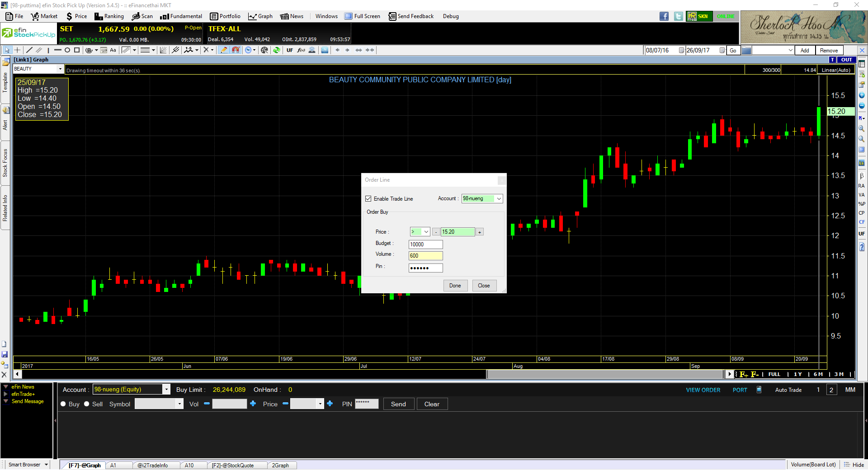868x470 pixels.
Task: Click the UF button in drawing toolbar
Action: coord(290,50)
